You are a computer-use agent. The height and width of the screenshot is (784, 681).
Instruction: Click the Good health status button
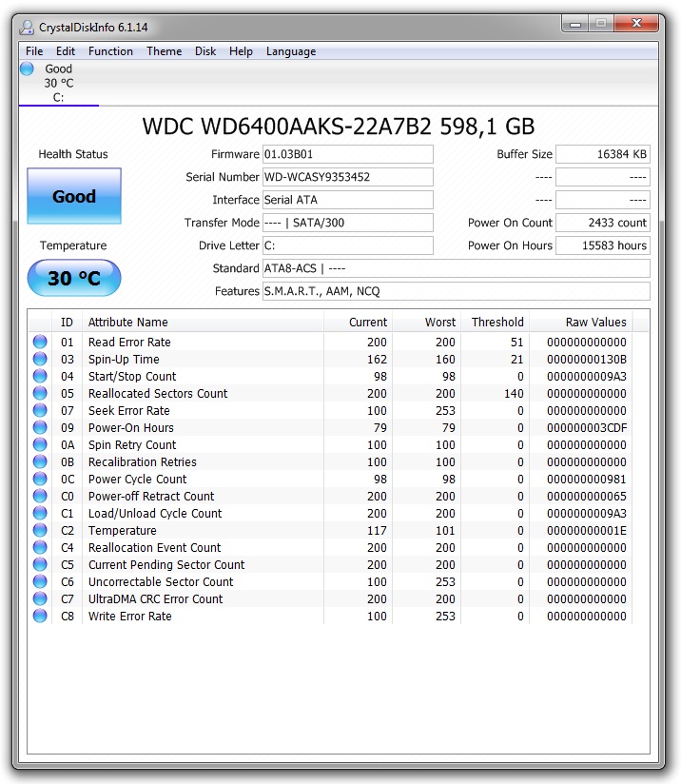tap(74, 196)
